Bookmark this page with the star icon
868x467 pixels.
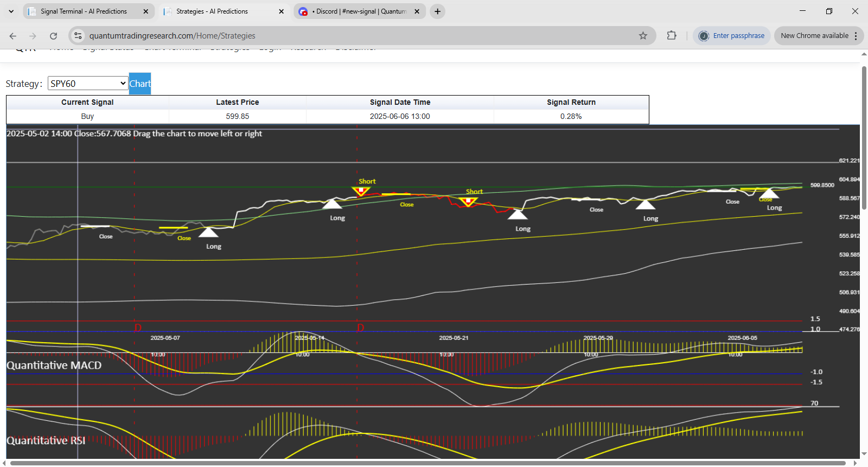643,36
